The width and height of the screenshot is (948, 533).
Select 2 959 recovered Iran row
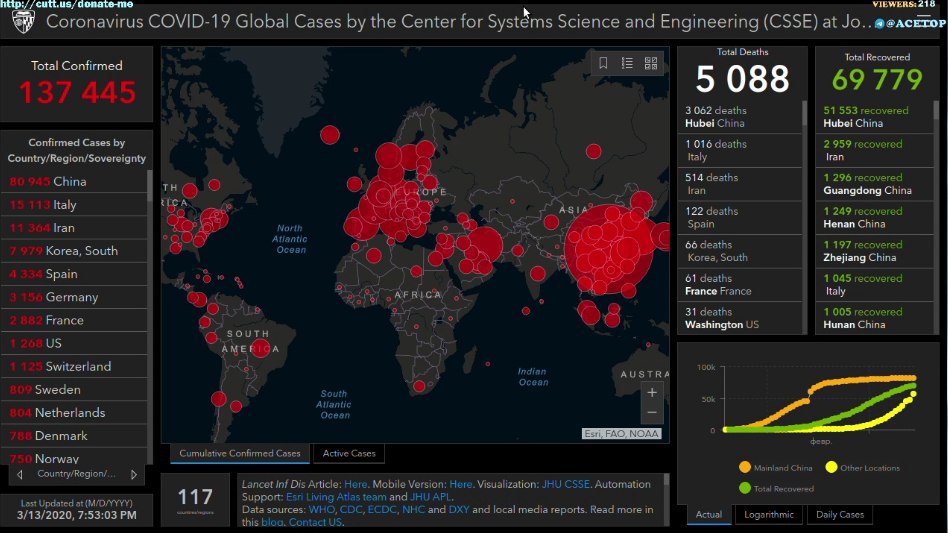coord(874,150)
